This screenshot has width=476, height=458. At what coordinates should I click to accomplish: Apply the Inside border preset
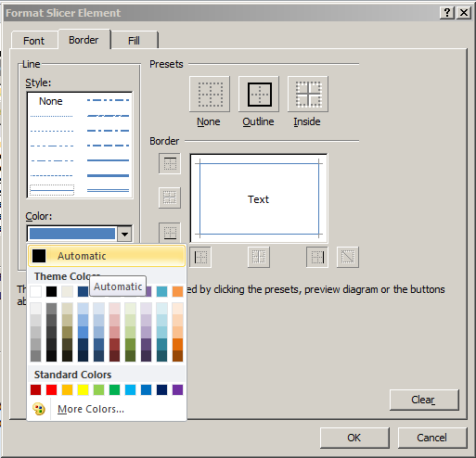tap(308, 94)
